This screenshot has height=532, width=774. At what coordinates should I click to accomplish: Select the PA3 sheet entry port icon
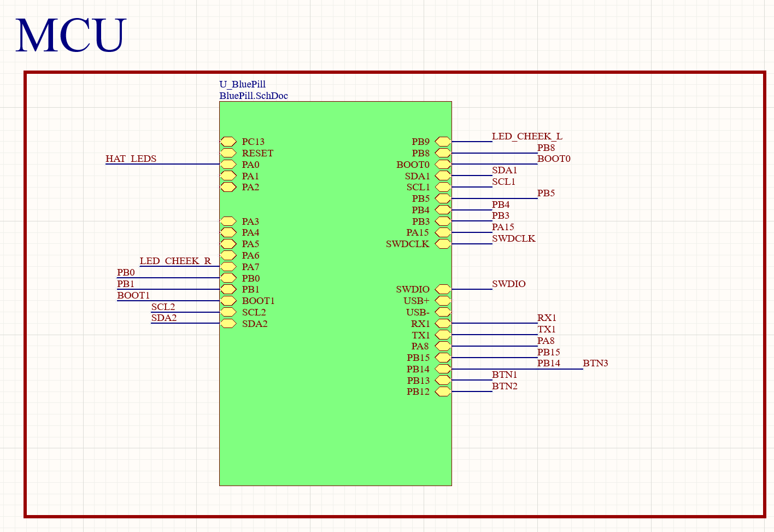228,221
